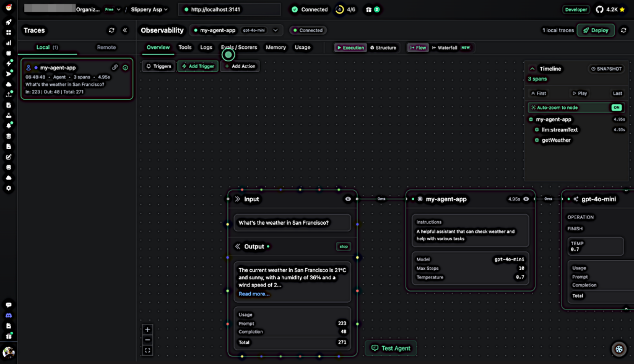Collapse the Traces panel with double-chevron icon

click(x=124, y=30)
